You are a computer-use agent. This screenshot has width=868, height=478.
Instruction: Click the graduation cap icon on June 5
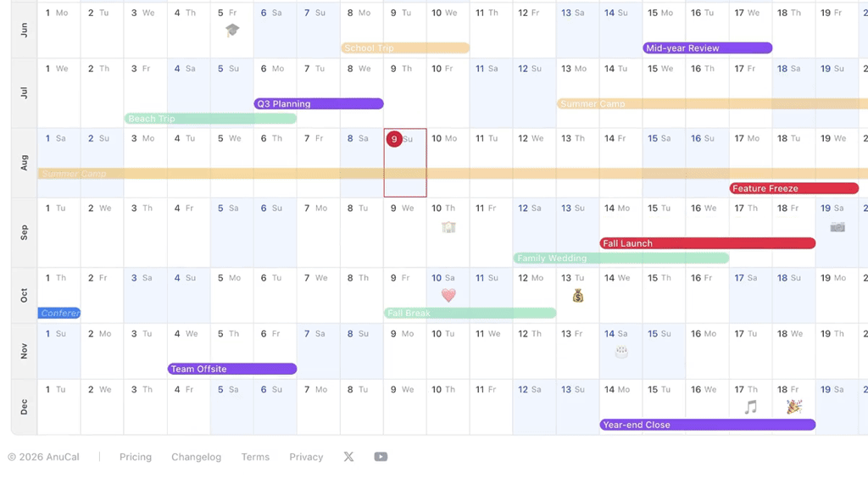point(232,31)
